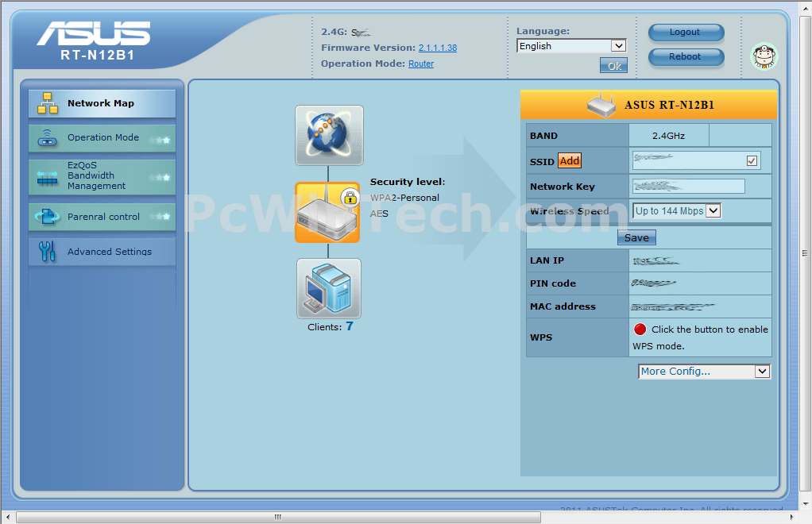Screen dimensions: 812x524
Task: Select the router icon in network map
Action: (x=327, y=213)
